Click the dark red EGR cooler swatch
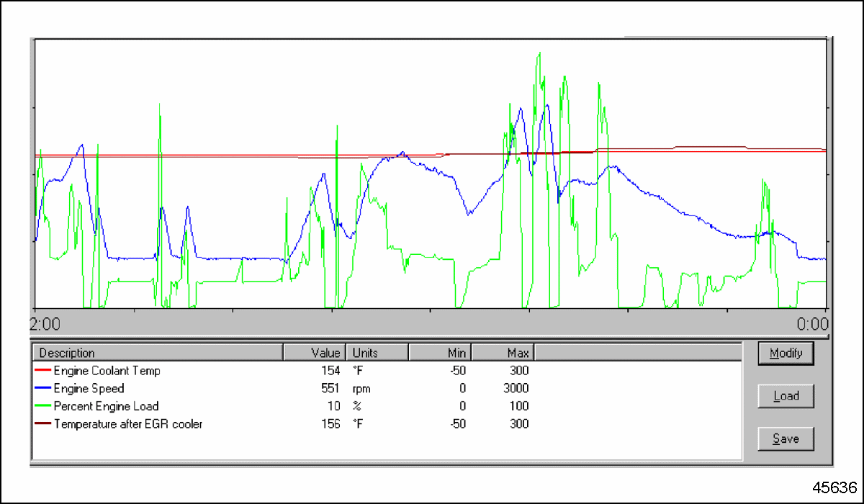The width and height of the screenshot is (864, 504). [42, 424]
